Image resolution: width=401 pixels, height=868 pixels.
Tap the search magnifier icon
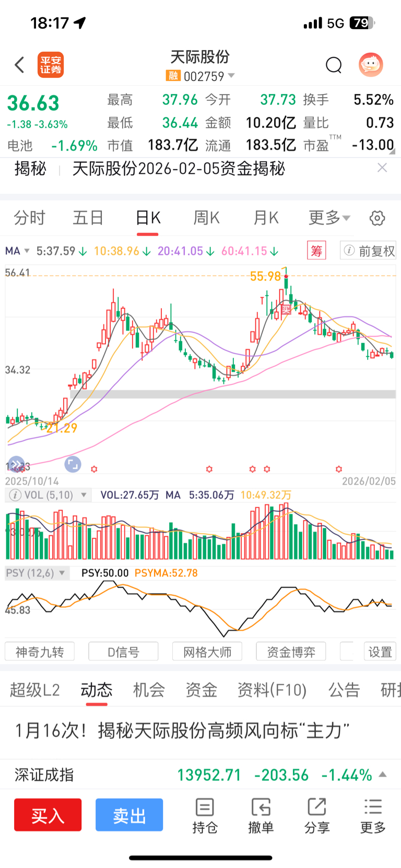tap(334, 65)
